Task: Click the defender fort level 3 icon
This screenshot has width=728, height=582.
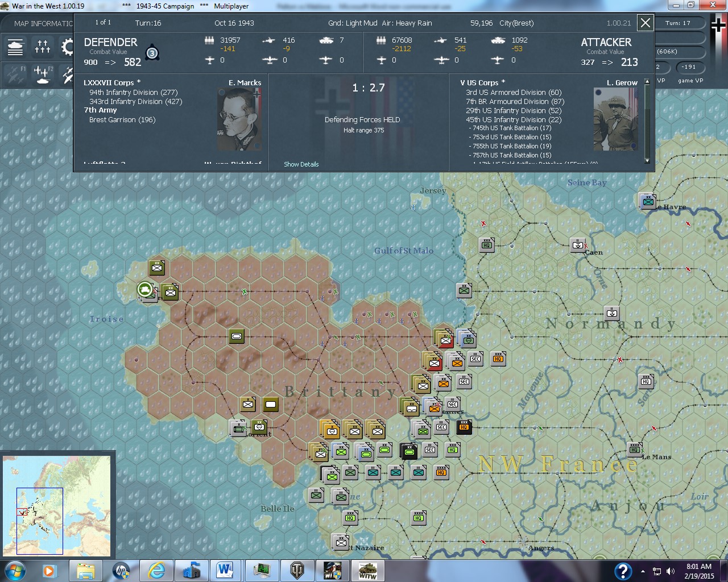Action: click(x=152, y=53)
